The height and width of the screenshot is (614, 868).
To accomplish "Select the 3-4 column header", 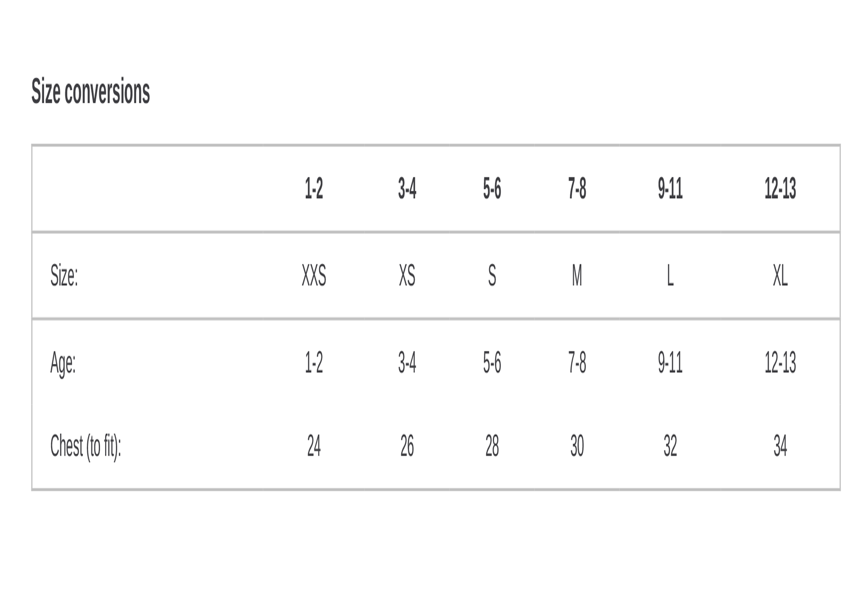I will [x=407, y=188].
